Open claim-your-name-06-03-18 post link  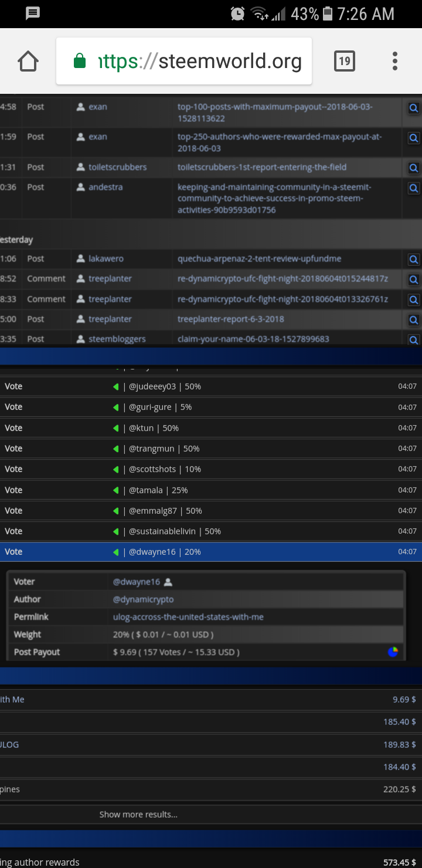[253, 339]
